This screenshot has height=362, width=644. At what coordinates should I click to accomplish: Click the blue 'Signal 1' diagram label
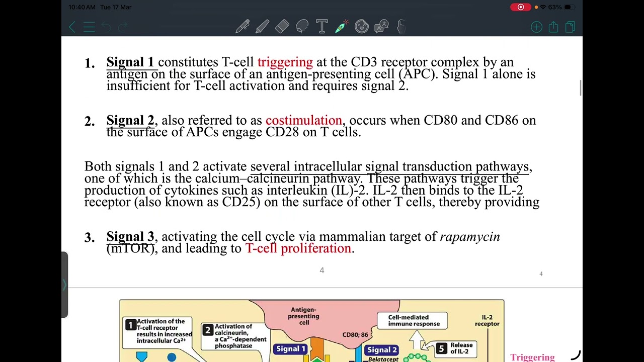coord(291,348)
